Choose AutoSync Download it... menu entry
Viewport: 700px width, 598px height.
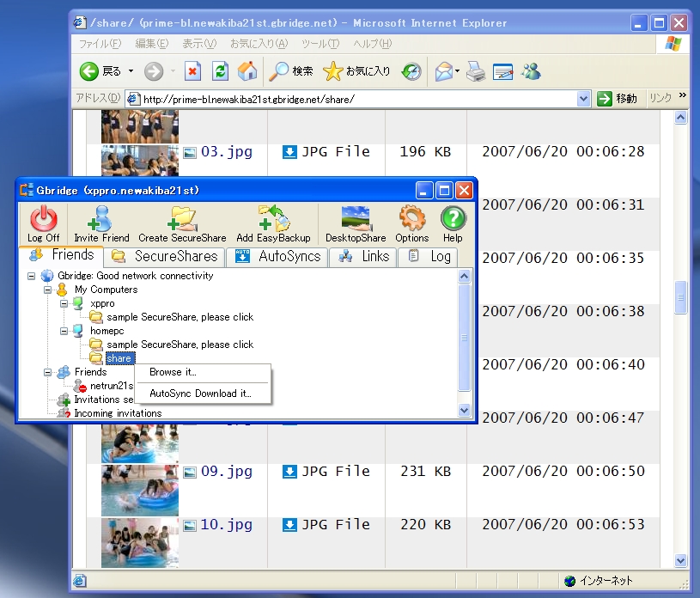pyautogui.click(x=203, y=394)
